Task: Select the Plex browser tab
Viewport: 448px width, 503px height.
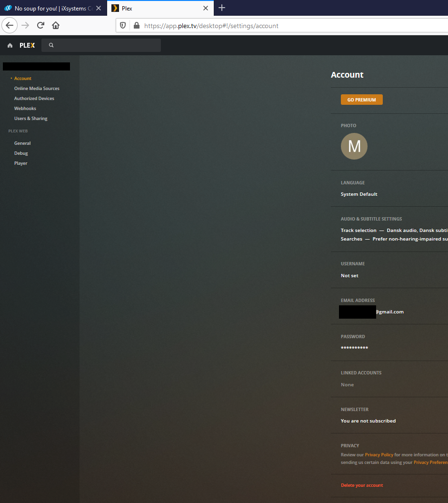Action: [160, 9]
